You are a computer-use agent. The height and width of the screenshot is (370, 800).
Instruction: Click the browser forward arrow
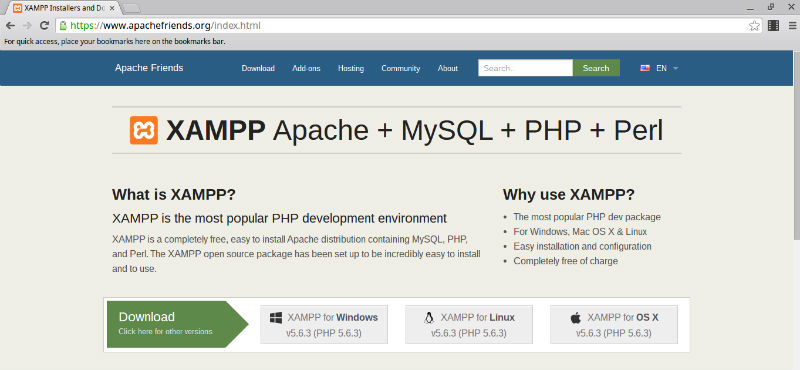tap(27, 26)
